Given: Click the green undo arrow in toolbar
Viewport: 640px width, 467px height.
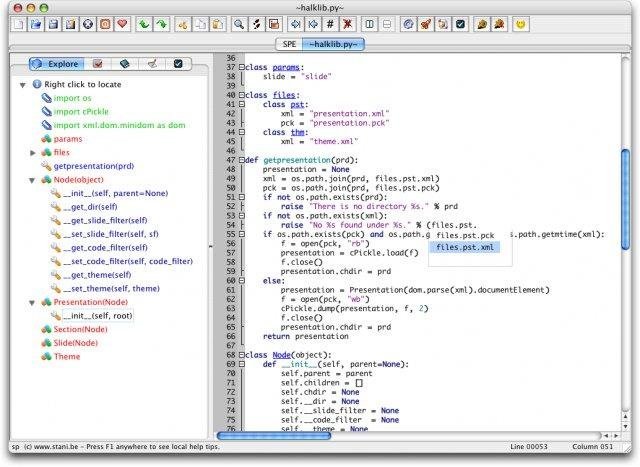Looking at the screenshot, I should 142,23.
